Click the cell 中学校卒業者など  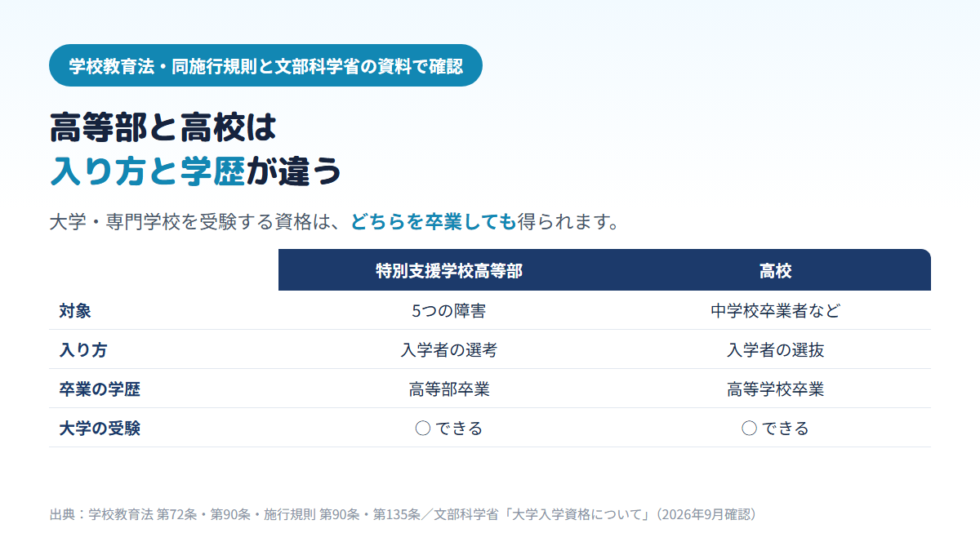pyautogui.click(x=776, y=311)
